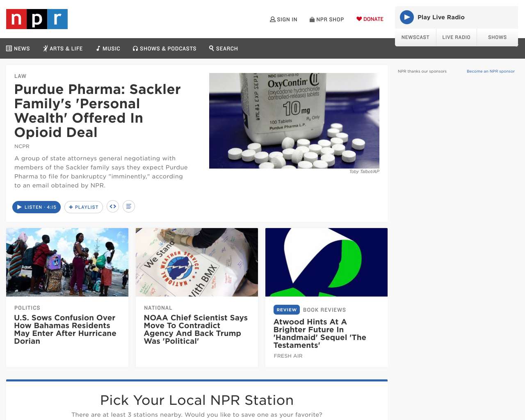The image size is (525, 420).
Task: Follow the Become an NPR sponsor link
Action: click(x=491, y=71)
